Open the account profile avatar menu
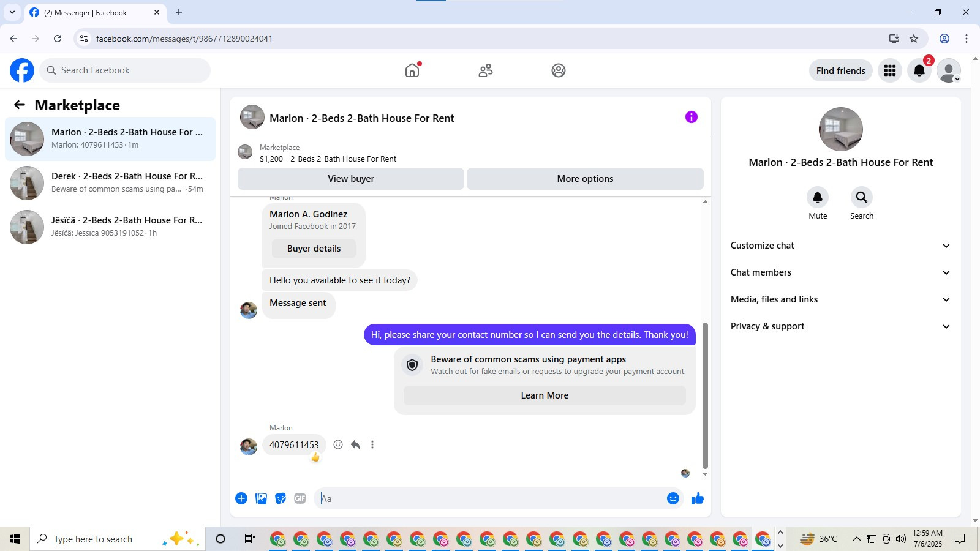This screenshot has height=551, width=980. (949, 70)
